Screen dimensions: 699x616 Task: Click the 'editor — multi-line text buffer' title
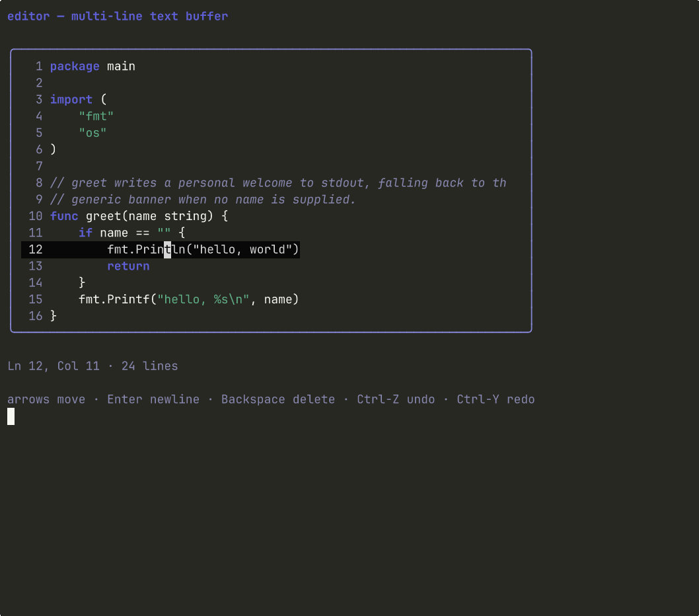118,17
